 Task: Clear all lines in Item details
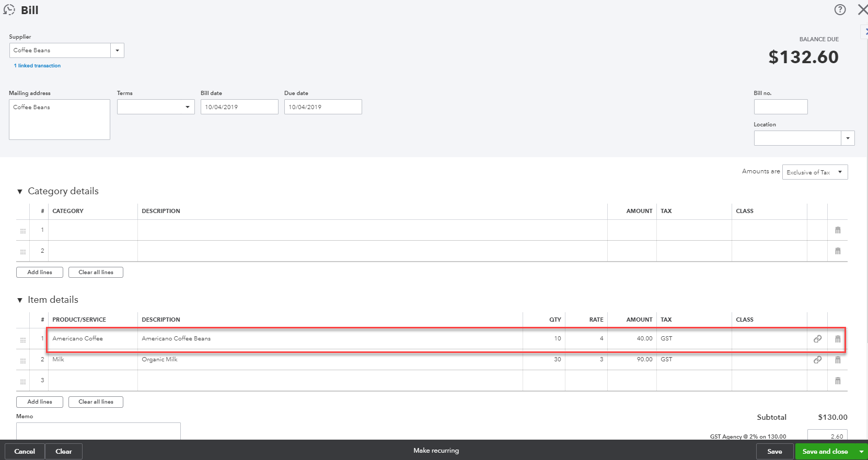click(x=96, y=402)
